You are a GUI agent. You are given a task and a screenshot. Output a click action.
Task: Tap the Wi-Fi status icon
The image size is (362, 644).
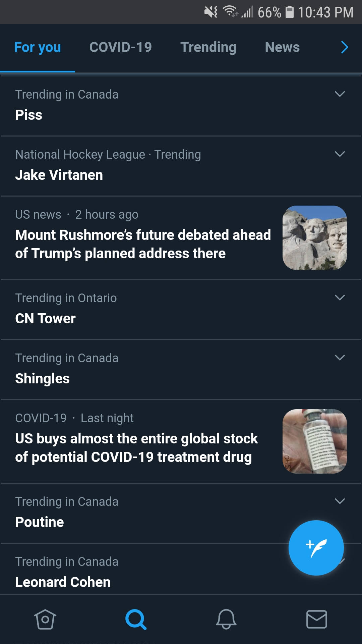[230, 11]
